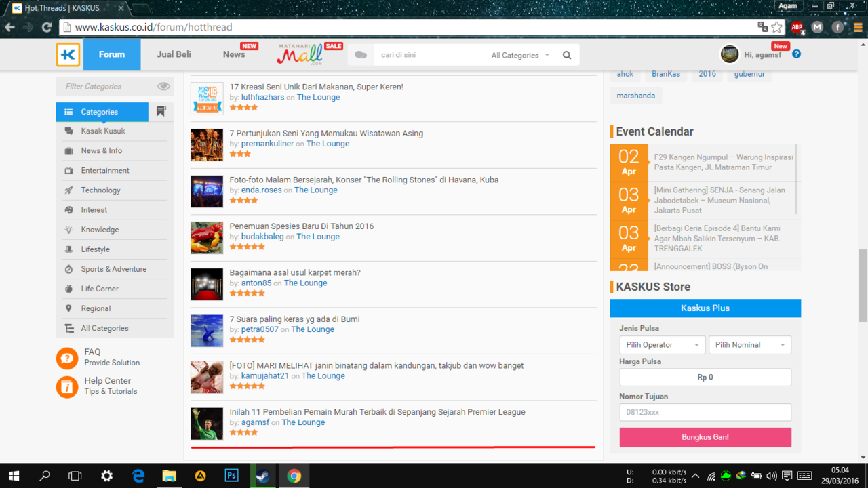Viewport: 868px width, 488px height.
Task: Click the gubernur tag
Action: [x=749, y=74]
